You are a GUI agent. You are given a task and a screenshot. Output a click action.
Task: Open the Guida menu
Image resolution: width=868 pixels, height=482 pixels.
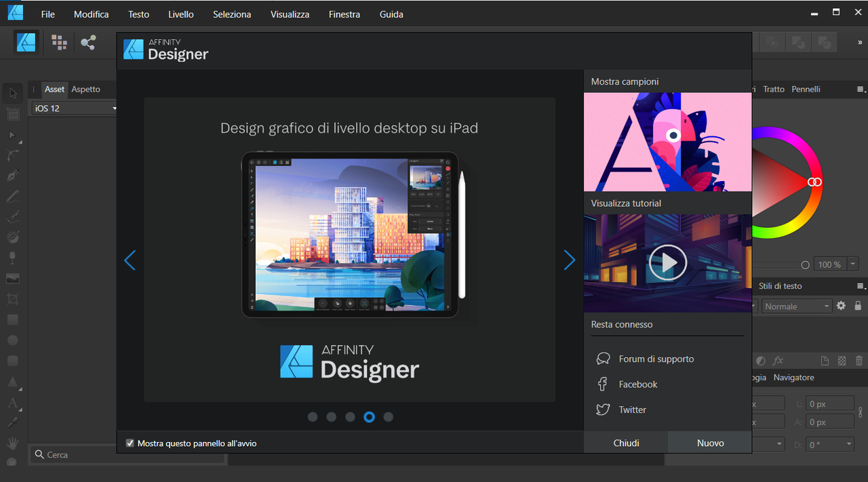(x=391, y=14)
